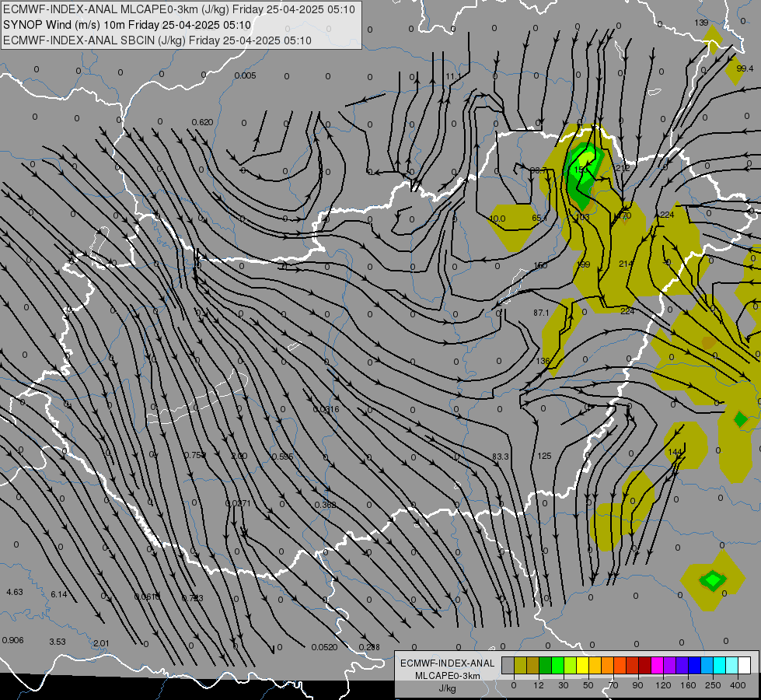Click legend scale value '120'

click(x=663, y=685)
